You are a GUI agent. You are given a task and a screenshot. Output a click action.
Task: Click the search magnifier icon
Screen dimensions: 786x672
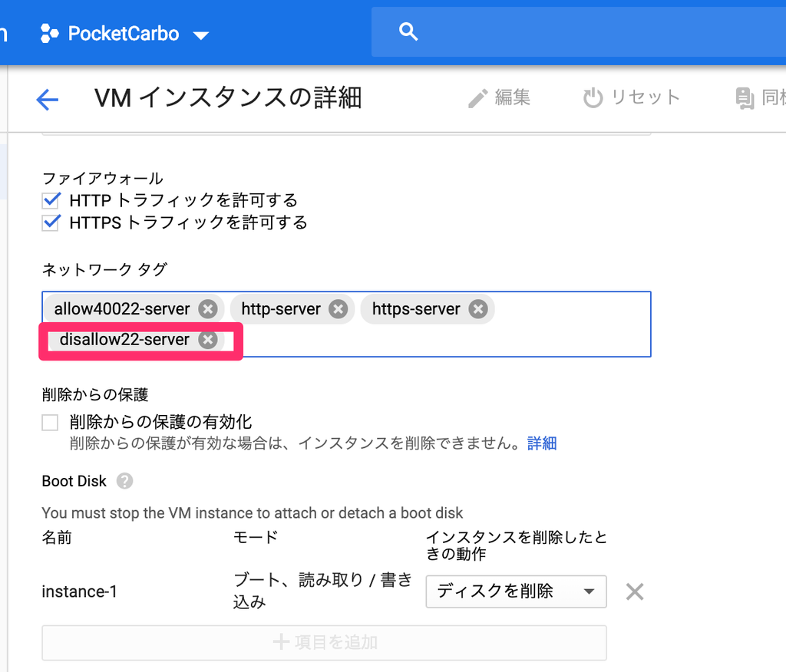pyautogui.click(x=408, y=31)
